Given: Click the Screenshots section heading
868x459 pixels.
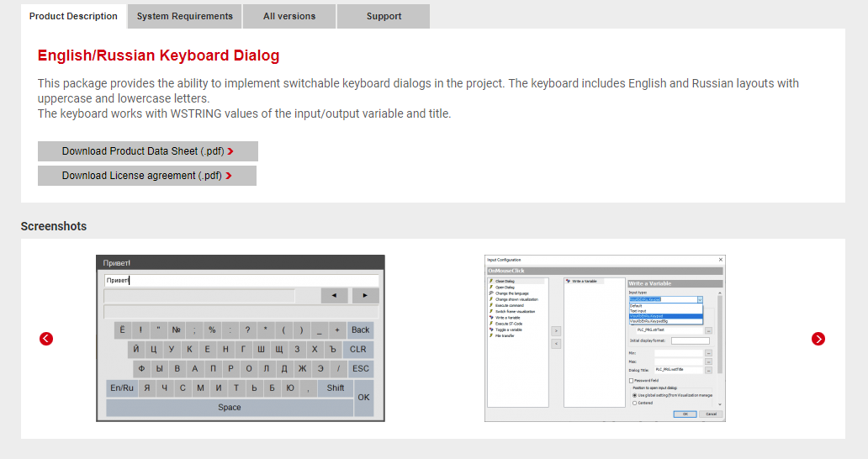Looking at the screenshot, I should (54, 226).
